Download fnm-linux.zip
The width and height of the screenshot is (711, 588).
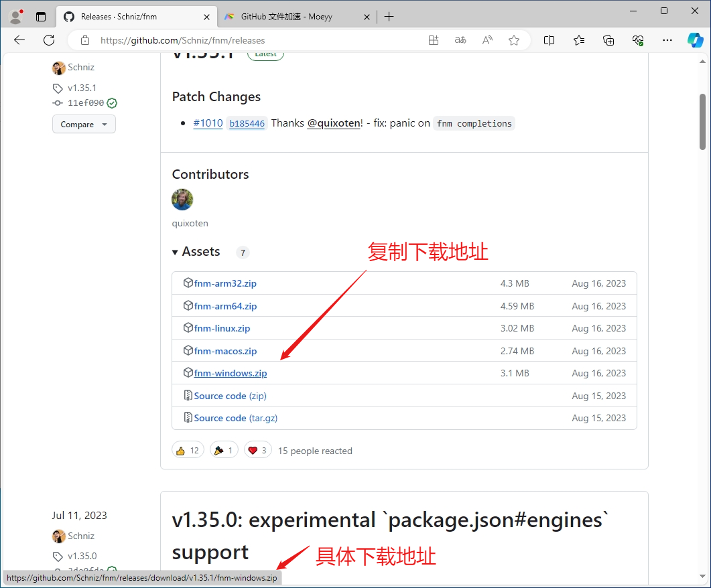click(222, 328)
